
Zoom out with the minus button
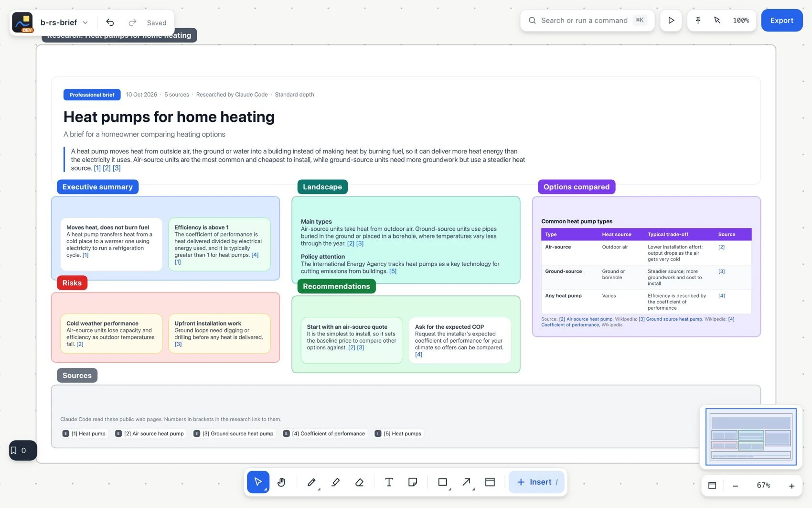pos(736,486)
